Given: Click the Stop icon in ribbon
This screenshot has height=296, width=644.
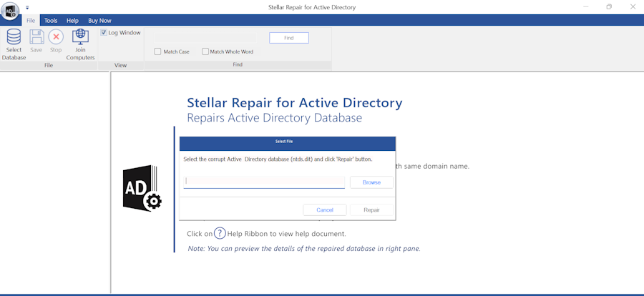Looking at the screenshot, I should pos(56,37).
